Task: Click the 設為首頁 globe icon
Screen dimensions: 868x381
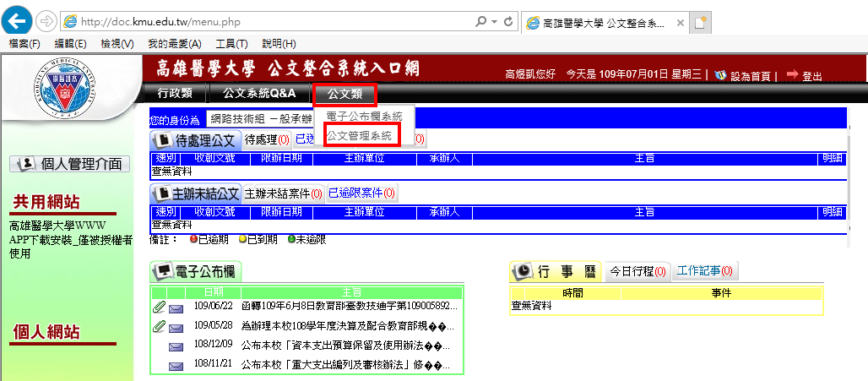Action: [x=721, y=74]
